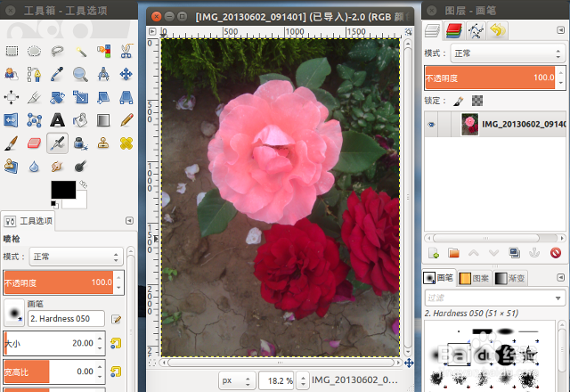This screenshot has height=392, width=570.
Task: Toggle lock alpha channel checkerboard icon
Action: [477, 101]
